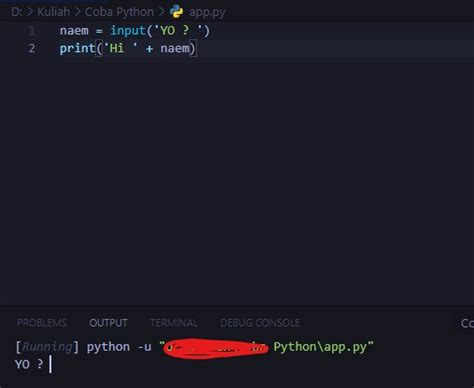Click line number 2 in gutter
The width and height of the screenshot is (474, 388).
32,48
